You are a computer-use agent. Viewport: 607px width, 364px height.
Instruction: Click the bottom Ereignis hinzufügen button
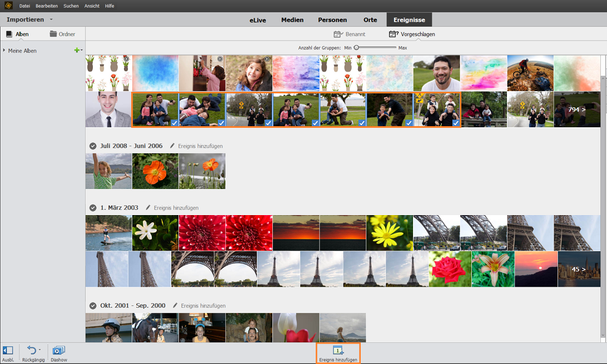[x=339, y=353]
